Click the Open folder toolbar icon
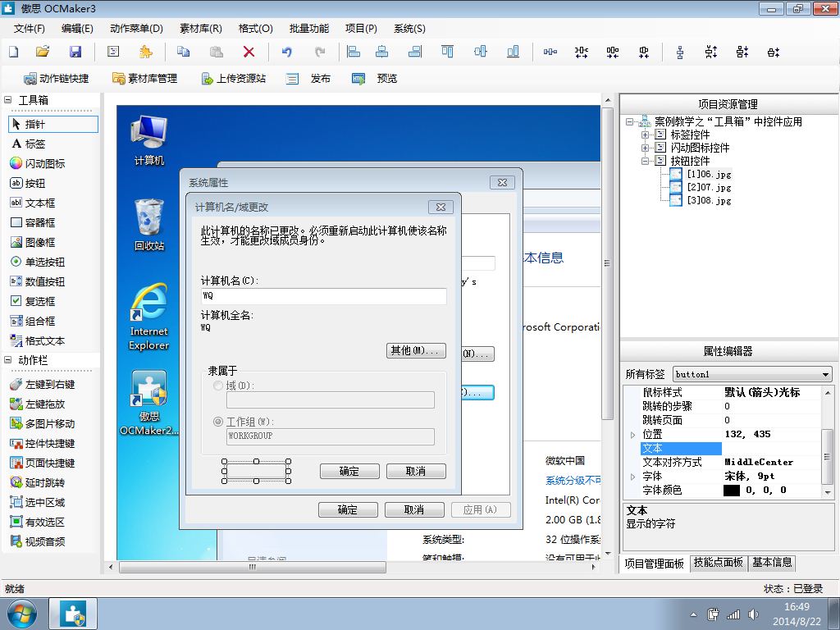This screenshot has height=630, width=840. (x=43, y=52)
